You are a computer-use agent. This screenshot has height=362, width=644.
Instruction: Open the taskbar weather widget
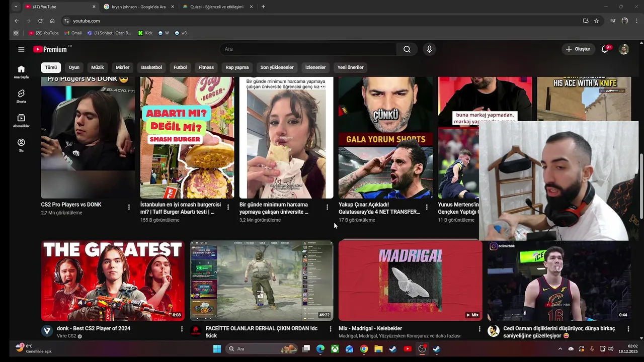tap(33, 349)
